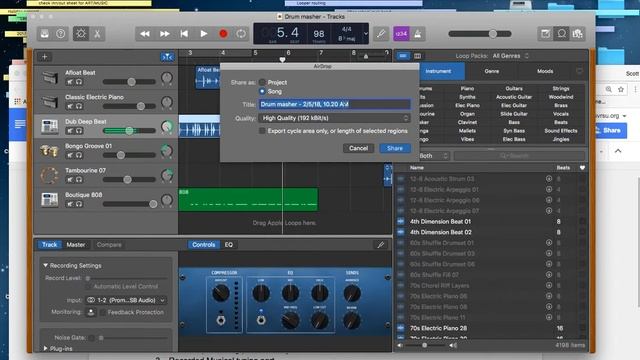Start recording with red Record button
Screen dimensions: 640x360
coord(223,34)
